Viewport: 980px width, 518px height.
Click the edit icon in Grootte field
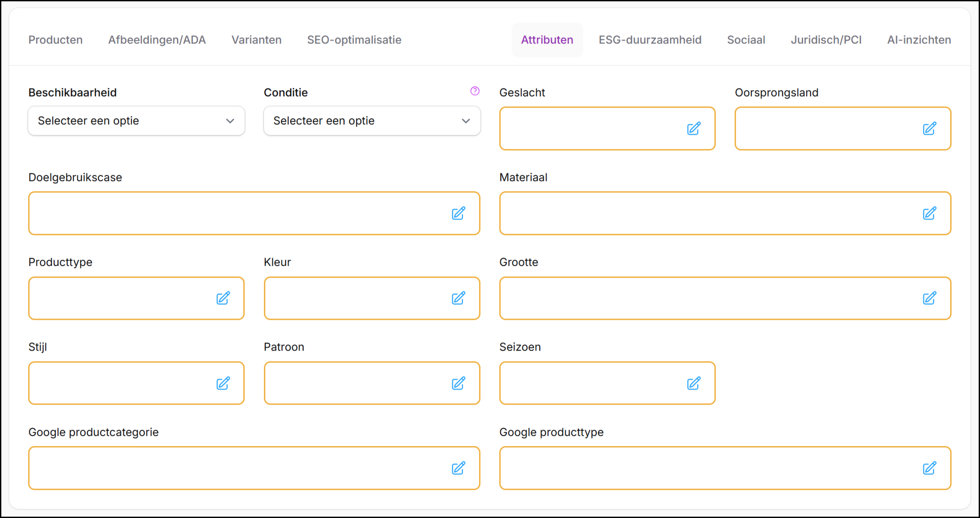click(x=929, y=298)
